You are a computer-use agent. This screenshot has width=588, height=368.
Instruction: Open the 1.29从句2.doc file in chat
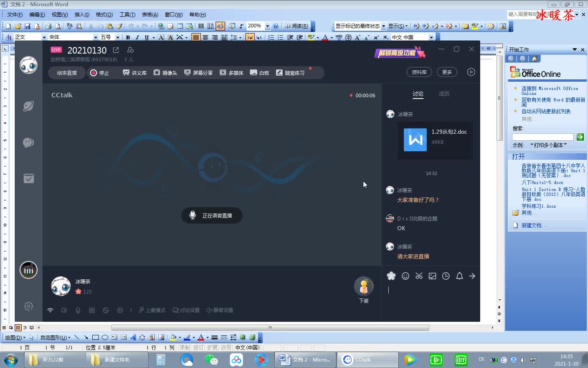[435, 140]
